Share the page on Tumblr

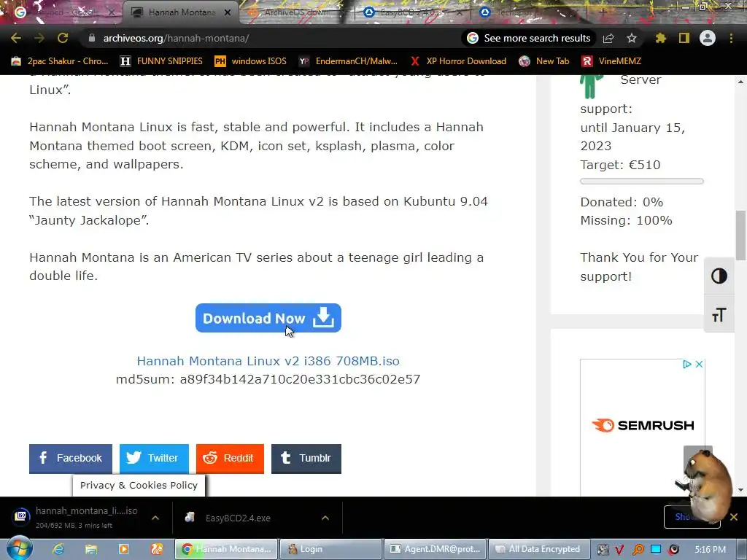click(306, 459)
